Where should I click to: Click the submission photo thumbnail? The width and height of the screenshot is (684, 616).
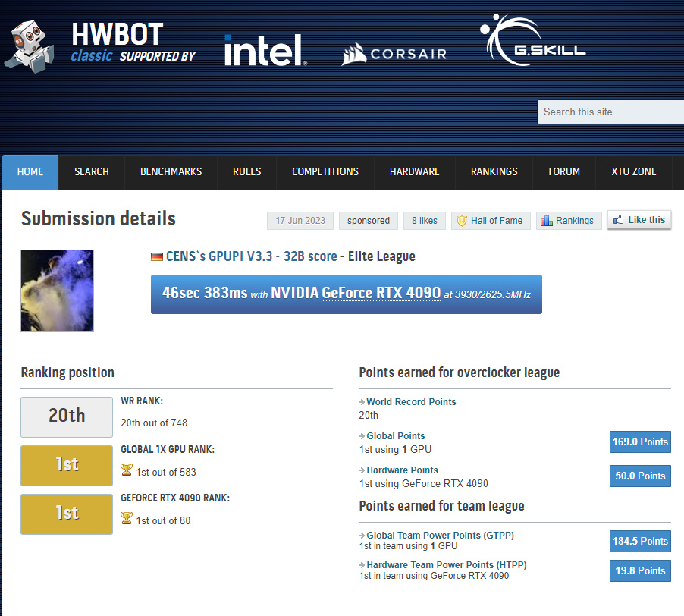[57, 291]
